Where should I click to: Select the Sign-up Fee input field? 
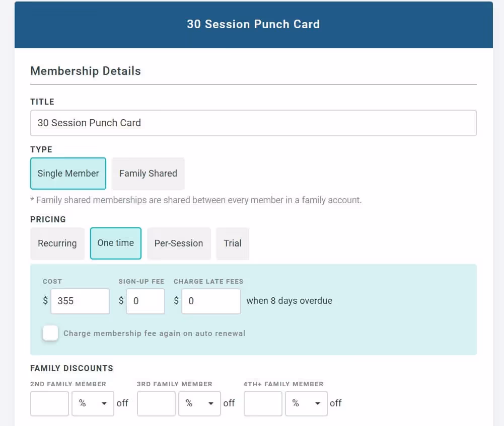pos(145,301)
